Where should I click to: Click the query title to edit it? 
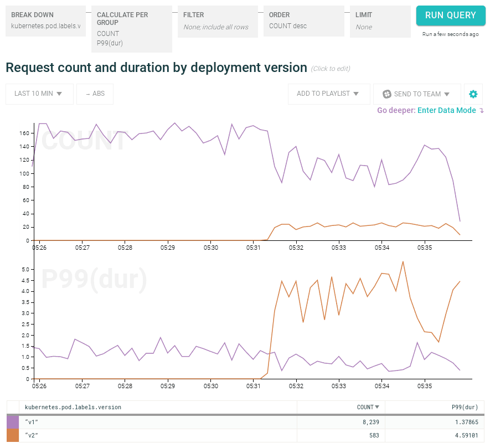(x=156, y=68)
